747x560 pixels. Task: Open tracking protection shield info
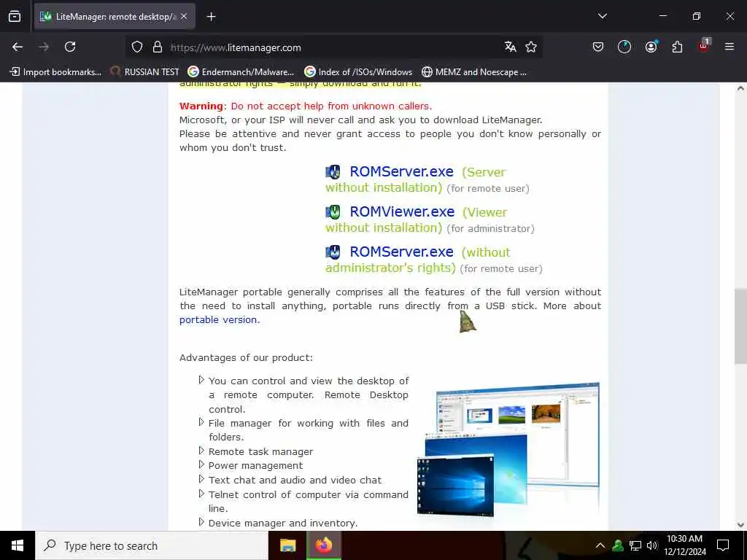coord(137,47)
